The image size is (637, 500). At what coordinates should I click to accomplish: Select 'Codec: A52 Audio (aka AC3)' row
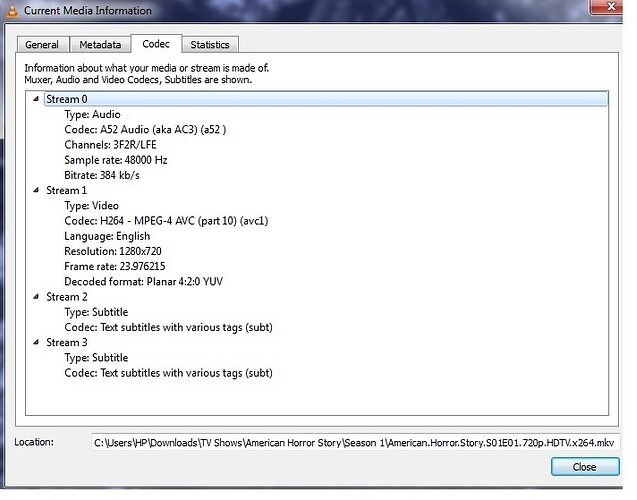click(145, 130)
